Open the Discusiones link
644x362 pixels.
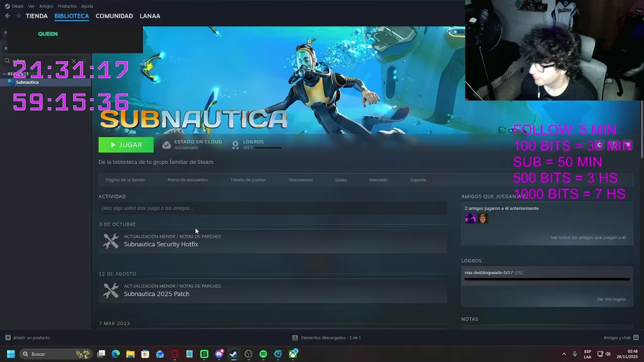(x=301, y=179)
